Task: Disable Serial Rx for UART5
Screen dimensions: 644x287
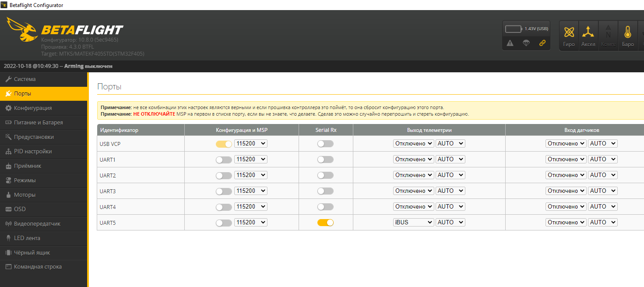Action: coord(325,223)
